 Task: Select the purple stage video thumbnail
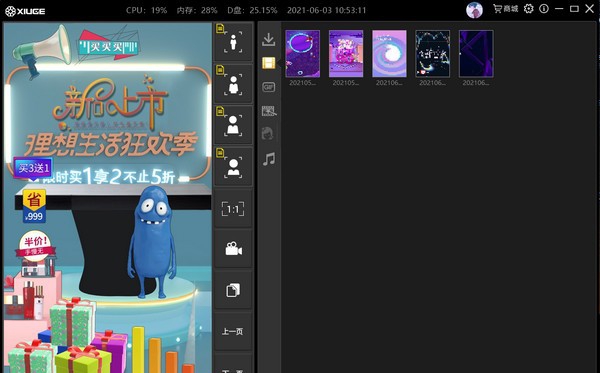[x=346, y=54]
